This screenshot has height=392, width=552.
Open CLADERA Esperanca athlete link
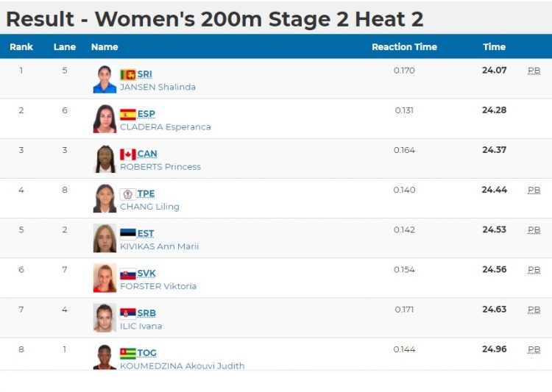click(166, 126)
